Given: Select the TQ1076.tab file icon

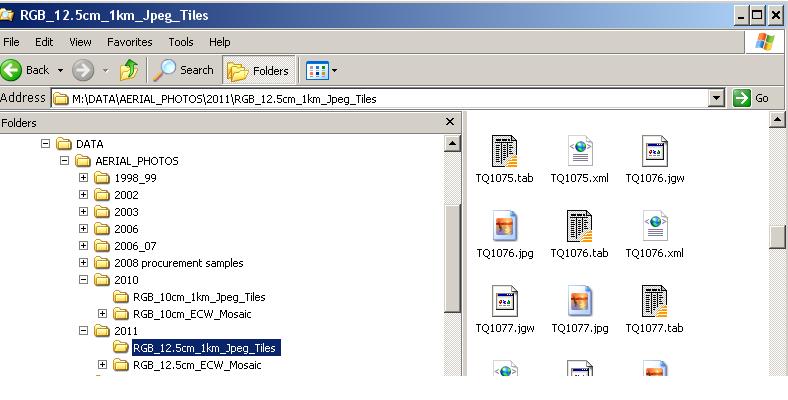Looking at the screenshot, I should (579, 226).
